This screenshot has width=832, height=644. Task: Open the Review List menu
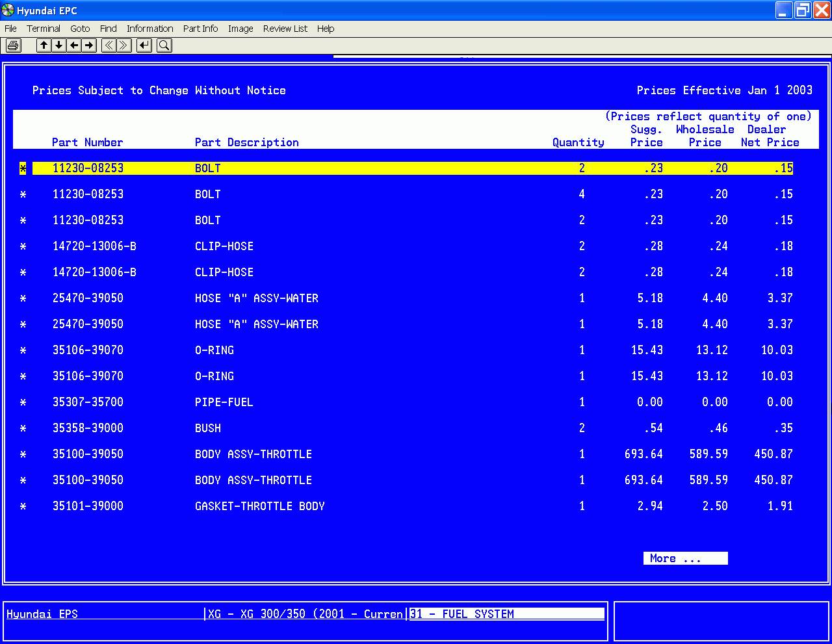285,29
